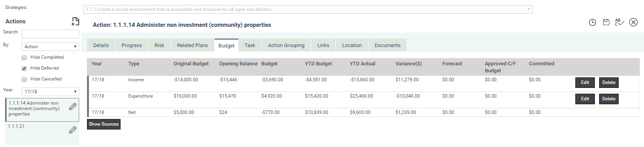Click the add new action icon

pyautogui.click(x=75, y=21)
